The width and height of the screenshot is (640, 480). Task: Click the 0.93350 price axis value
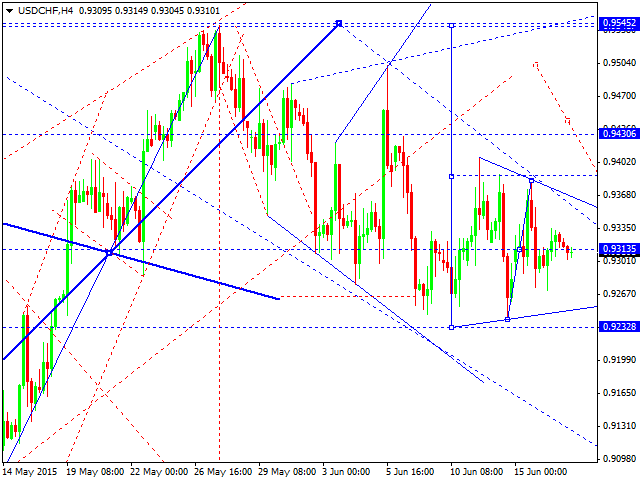tap(619, 228)
